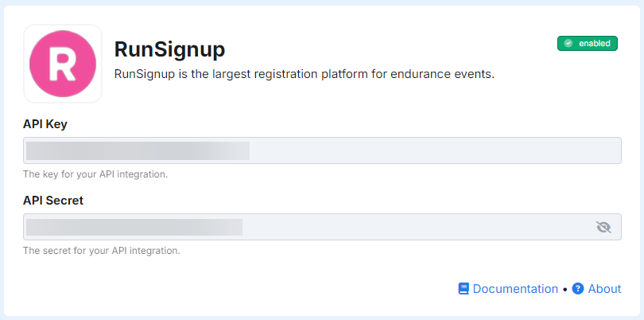
Task: Click the RunSignup heading title
Action: [169, 49]
